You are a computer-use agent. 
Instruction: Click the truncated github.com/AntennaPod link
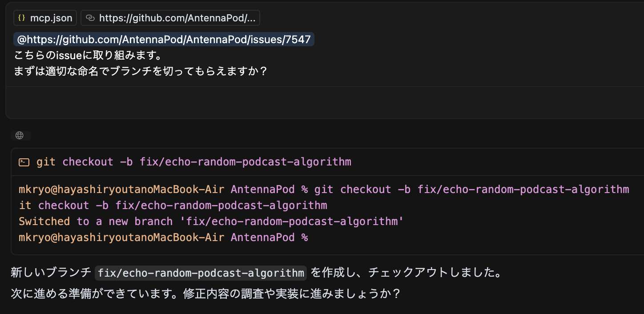tap(170, 18)
